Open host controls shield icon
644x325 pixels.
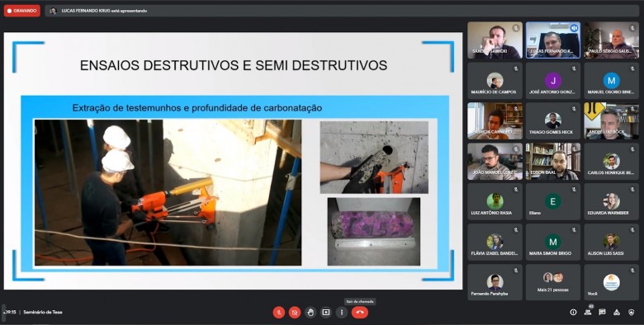coord(632,313)
